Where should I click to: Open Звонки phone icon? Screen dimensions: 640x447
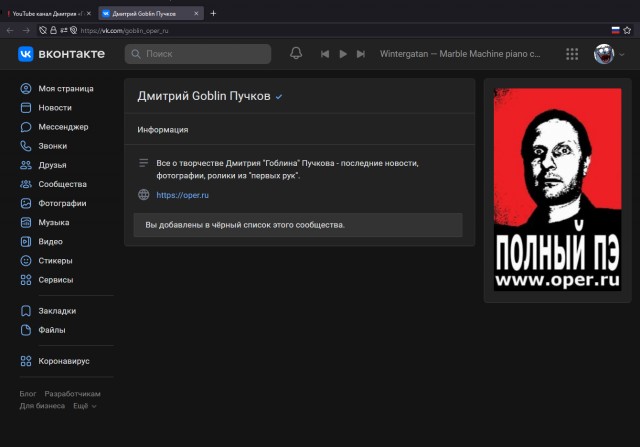(26, 146)
